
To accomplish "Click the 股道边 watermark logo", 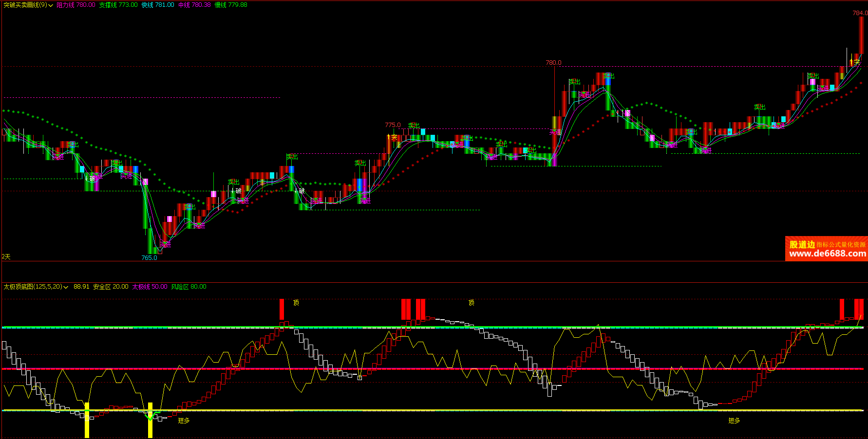I will [x=802, y=244].
